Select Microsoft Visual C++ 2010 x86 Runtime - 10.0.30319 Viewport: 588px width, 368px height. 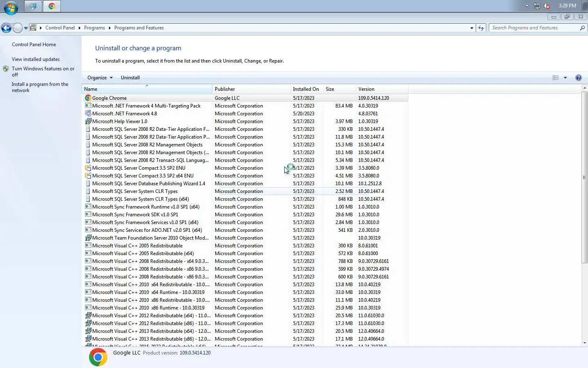[245, 308]
